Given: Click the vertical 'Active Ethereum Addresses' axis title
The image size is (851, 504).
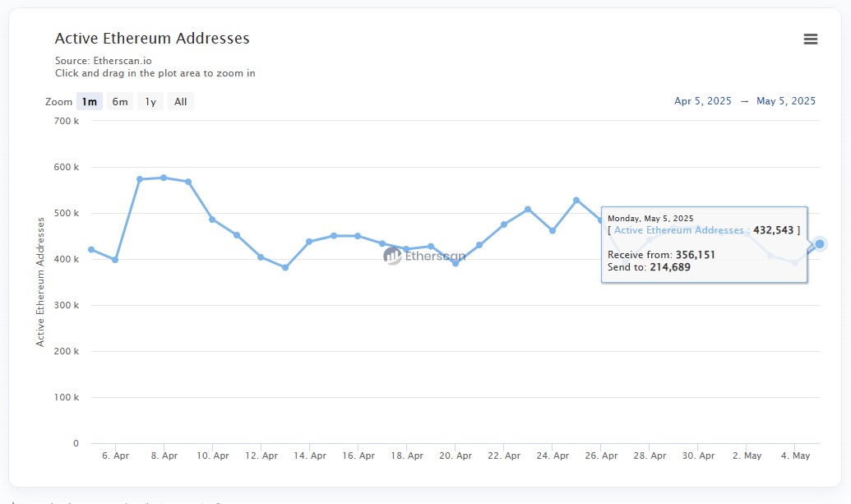Looking at the screenshot, I should [40, 282].
